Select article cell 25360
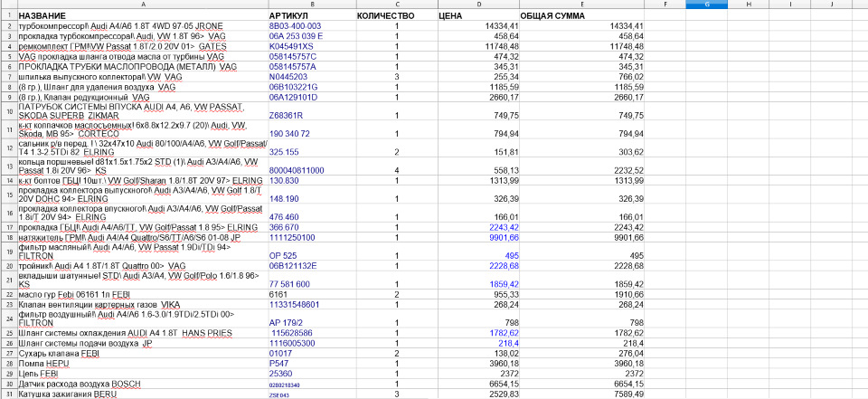 (312, 374)
